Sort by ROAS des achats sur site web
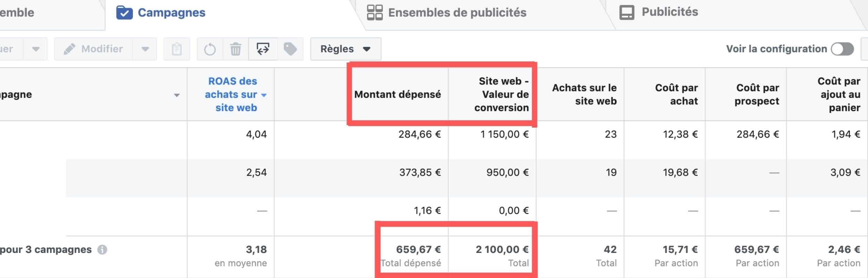 pyautogui.click(x=231, y=94)
